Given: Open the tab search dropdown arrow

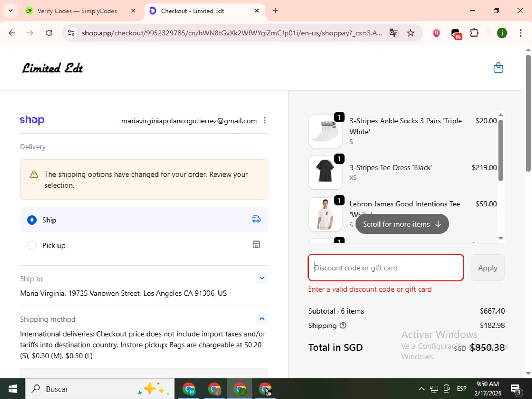Looking at the screenshot, I should pos(11,11).
